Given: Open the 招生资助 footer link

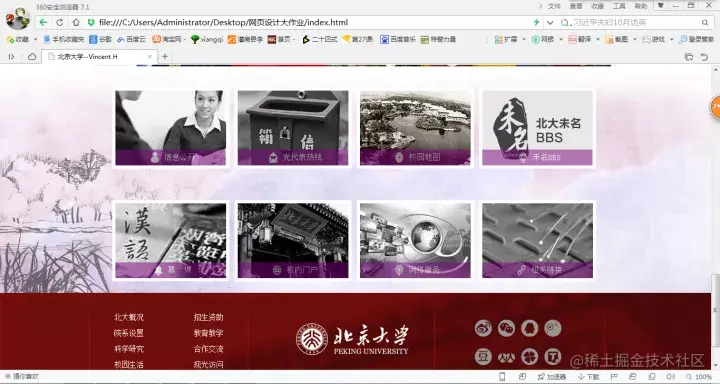Looking at the screenshot, I should tap(208, 317).
